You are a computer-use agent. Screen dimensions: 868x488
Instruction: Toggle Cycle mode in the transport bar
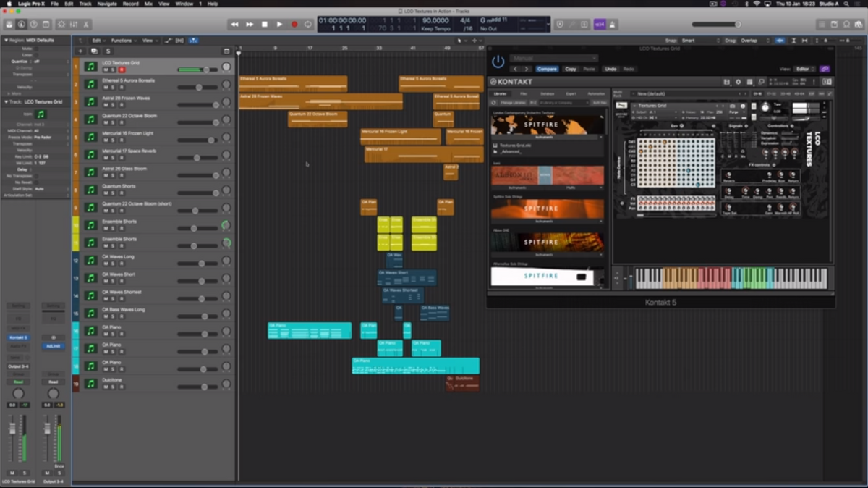tap(309, 25)
